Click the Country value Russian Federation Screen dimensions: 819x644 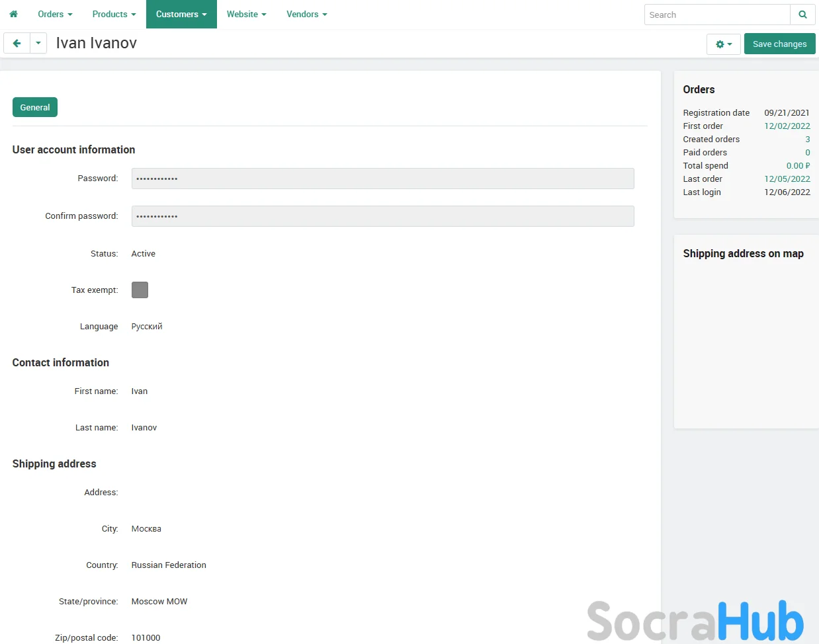169,565
